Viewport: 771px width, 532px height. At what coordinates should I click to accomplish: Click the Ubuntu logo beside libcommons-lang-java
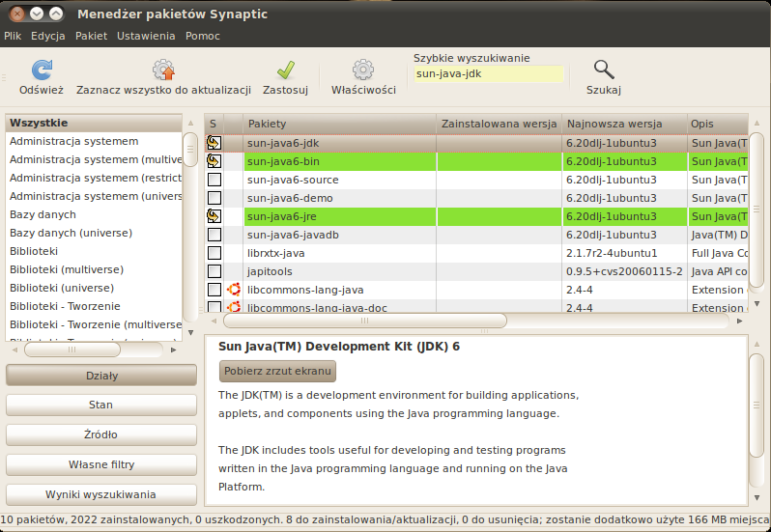(x=234, y=290)
